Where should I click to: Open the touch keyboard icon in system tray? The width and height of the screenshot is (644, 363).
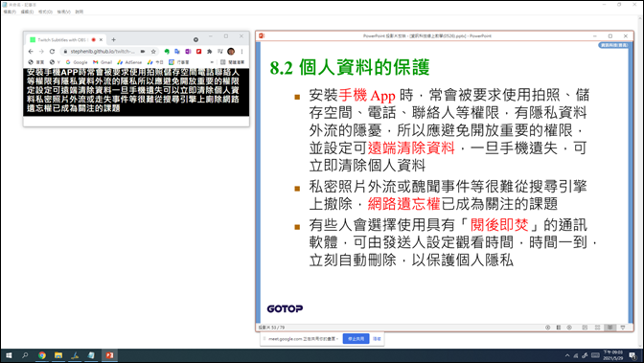(595, 355)
